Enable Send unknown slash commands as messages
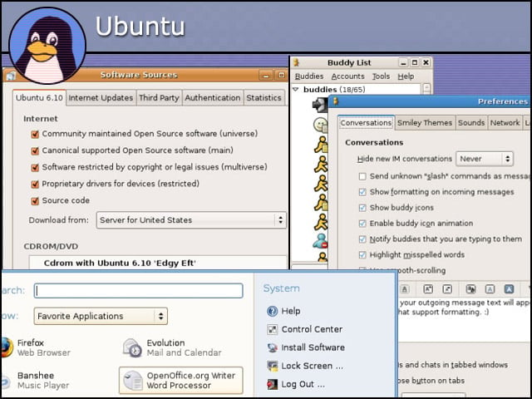 point(362,176)
